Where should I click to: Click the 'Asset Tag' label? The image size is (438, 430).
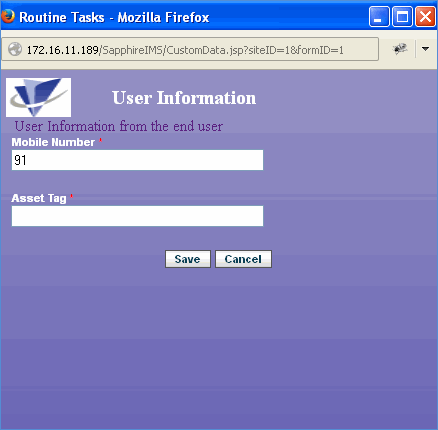(x=39, y=198)
